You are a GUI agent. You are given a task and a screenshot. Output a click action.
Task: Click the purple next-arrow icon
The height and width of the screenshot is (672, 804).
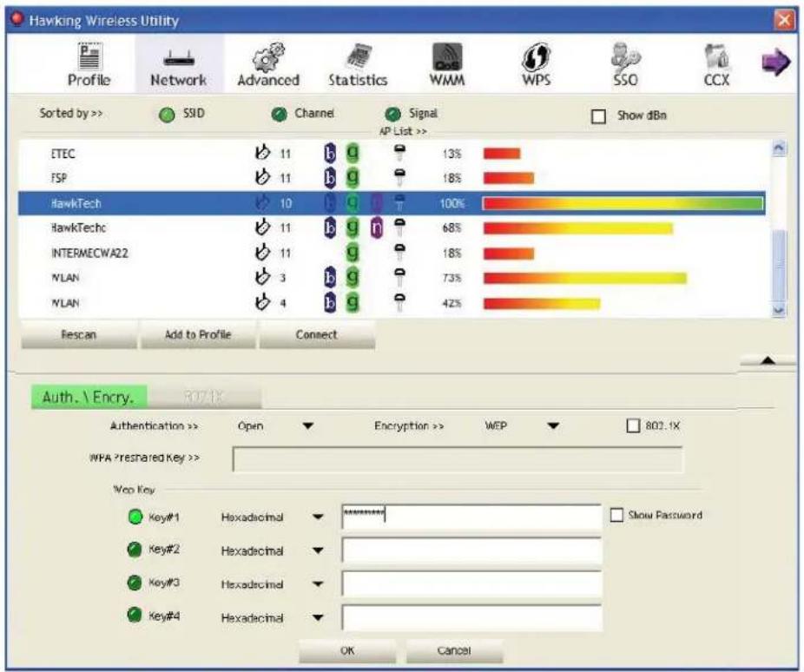[x=775, y=62]
